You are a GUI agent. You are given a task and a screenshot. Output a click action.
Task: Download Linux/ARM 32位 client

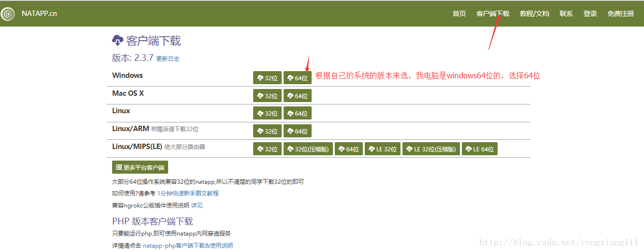267,131
